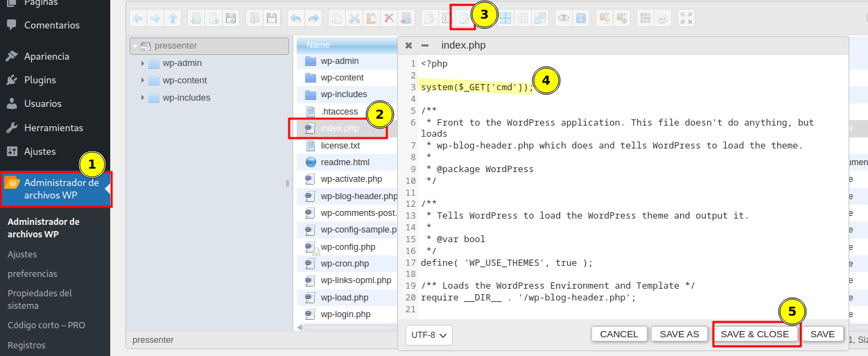Click the paste clipboard icon
Viewport: 868px width, 356px height.
pyautogui.click(x=372, y=19)
